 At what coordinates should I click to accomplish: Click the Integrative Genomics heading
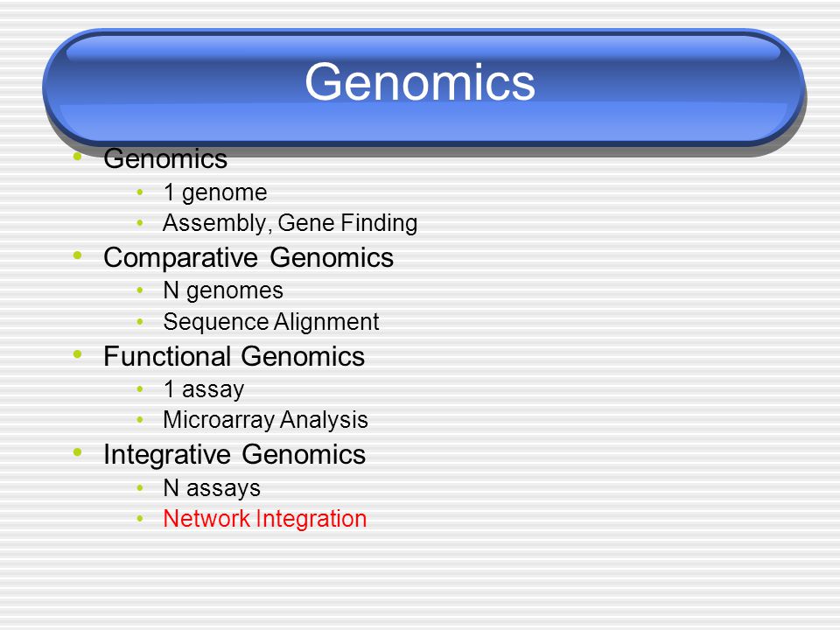pyautogui.click(x=234, y=455)
